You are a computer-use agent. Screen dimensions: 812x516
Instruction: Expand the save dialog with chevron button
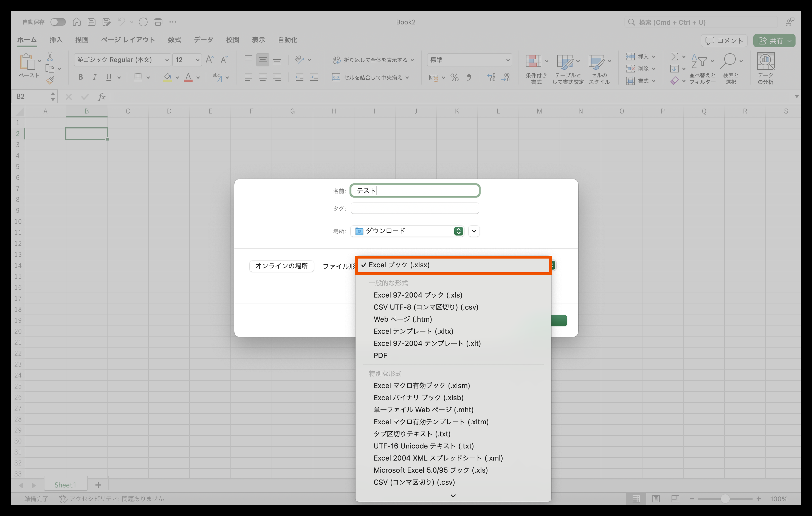[x=474, y=231]
